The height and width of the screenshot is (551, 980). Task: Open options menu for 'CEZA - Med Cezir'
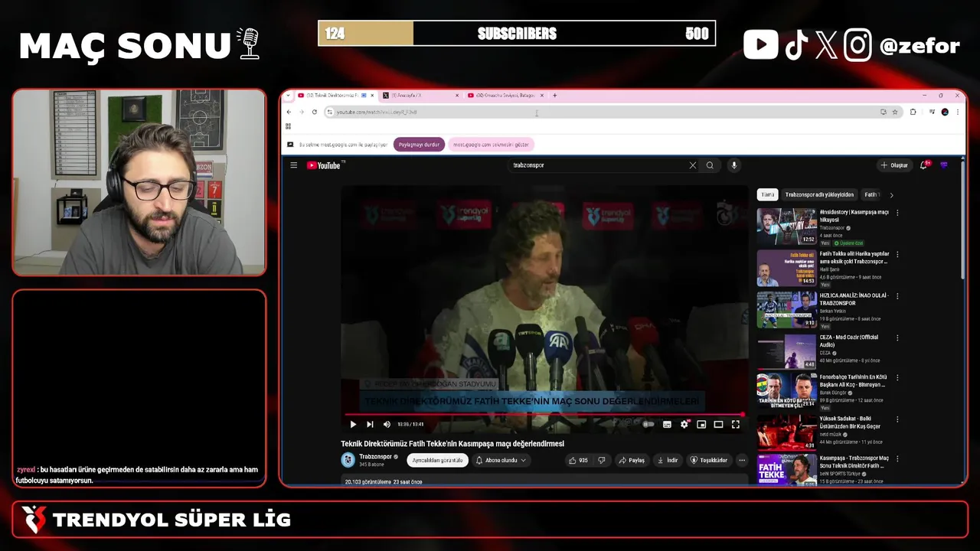[897, 337]
